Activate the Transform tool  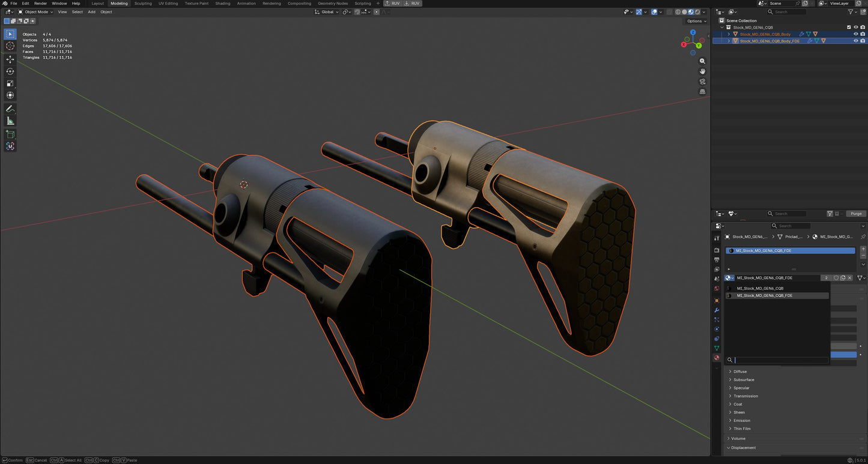(x=10, y=95)
